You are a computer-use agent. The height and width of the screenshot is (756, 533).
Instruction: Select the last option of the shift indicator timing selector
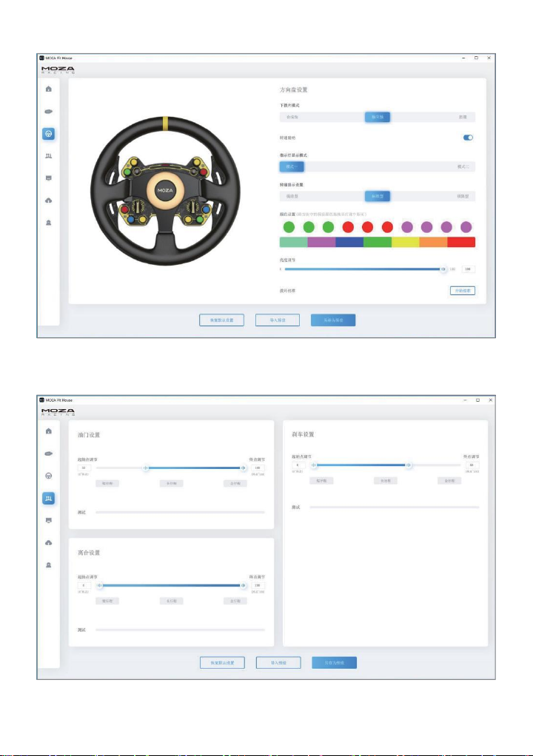(x=463, y=196)
